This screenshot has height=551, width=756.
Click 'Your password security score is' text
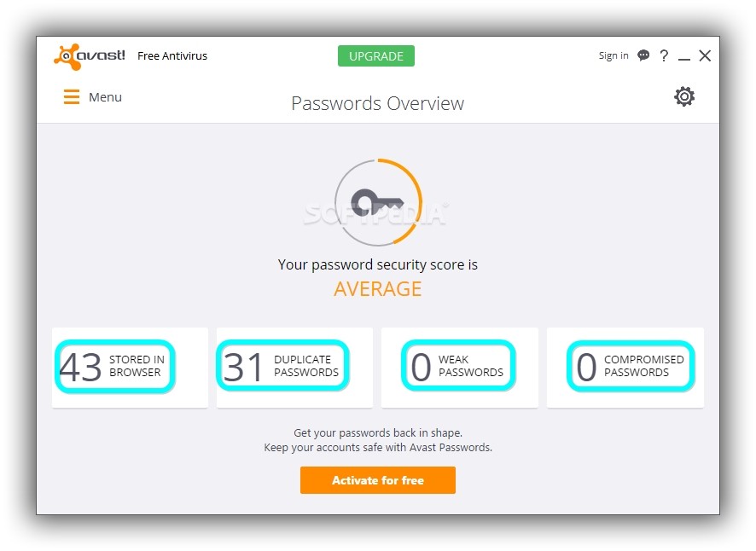point(377,264)
